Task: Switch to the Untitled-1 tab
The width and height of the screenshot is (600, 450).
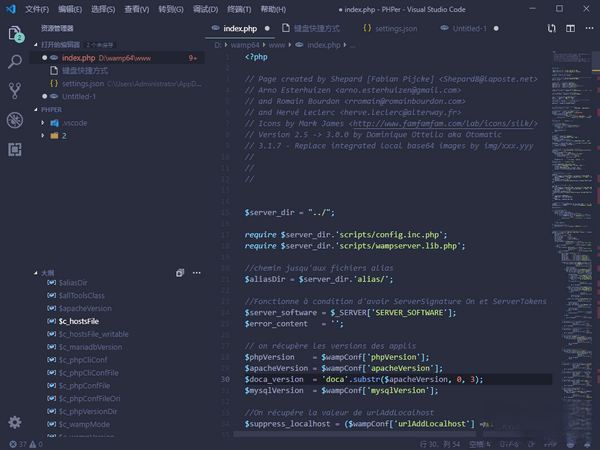Action: point(469,28)
